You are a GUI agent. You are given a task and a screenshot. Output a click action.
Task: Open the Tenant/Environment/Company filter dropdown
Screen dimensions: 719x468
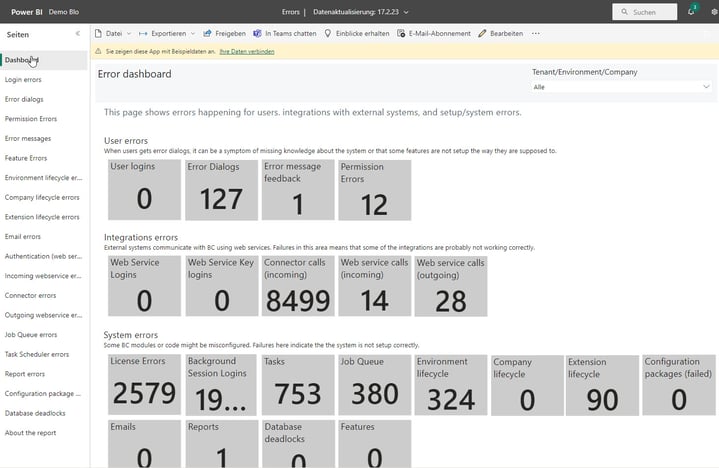[x=621, y=87]
